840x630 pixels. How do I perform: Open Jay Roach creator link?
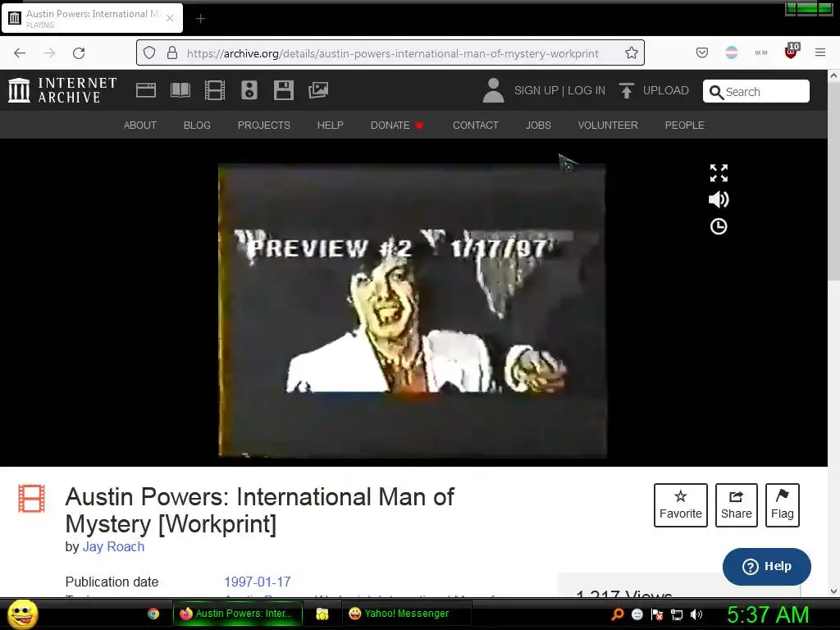point(113,546)
